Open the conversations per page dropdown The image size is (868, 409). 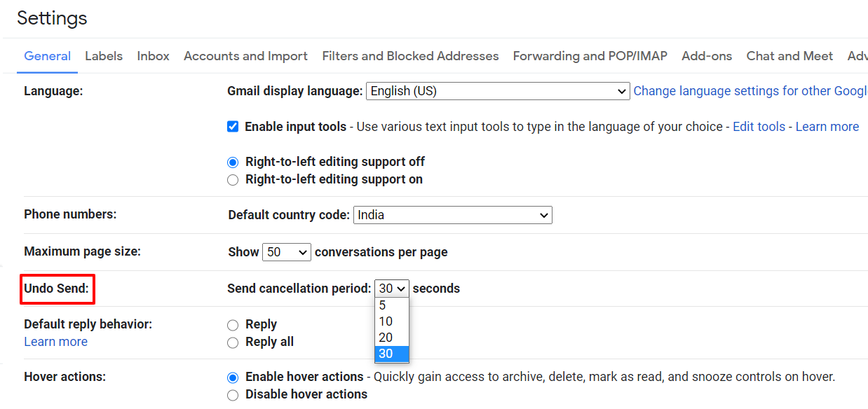tap(286, 251)
